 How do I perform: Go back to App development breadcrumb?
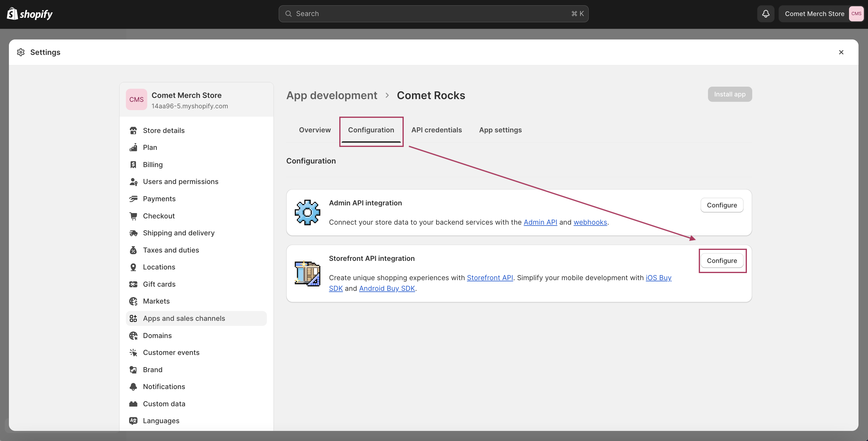tap(332, 95)
